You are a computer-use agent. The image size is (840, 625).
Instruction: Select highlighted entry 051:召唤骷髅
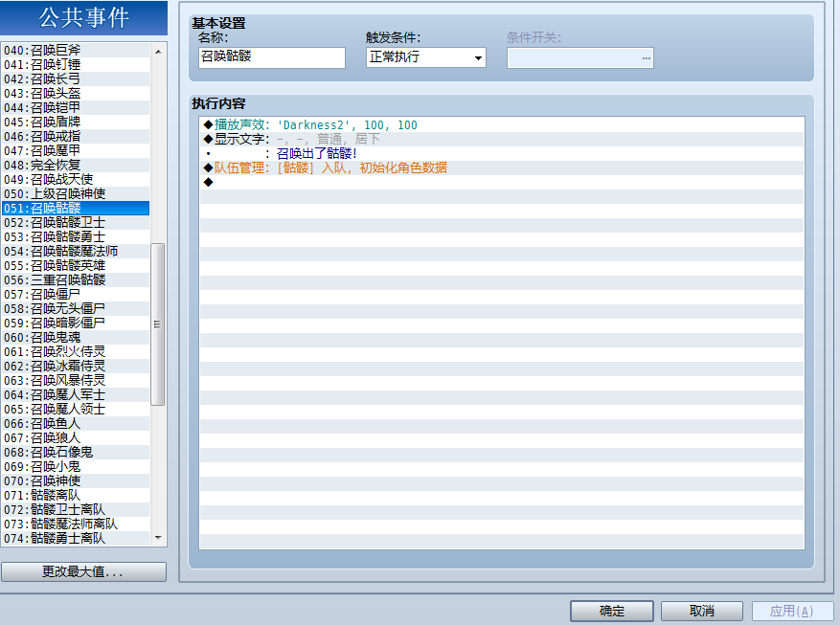tap(76, 208)
